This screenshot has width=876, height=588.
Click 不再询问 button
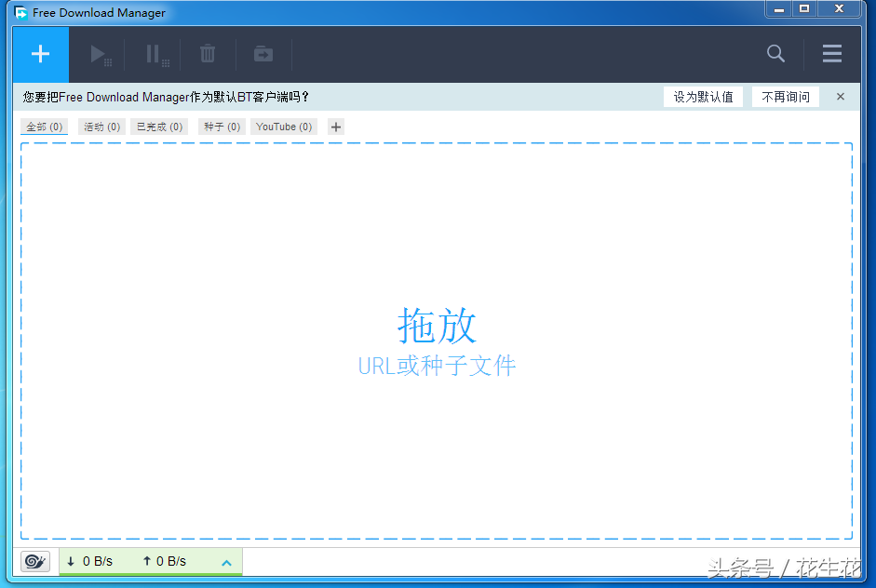(x=786, y=97)
